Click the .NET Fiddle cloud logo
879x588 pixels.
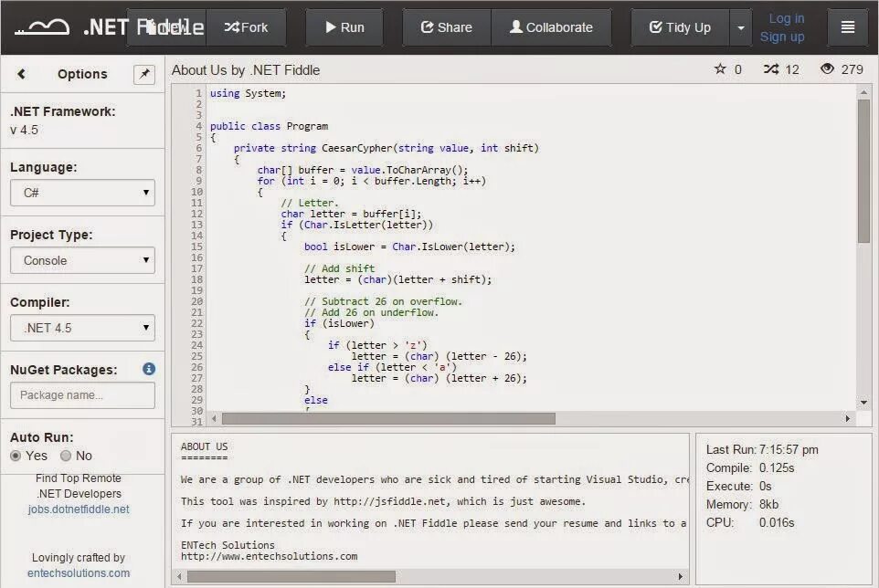point(42,26)
